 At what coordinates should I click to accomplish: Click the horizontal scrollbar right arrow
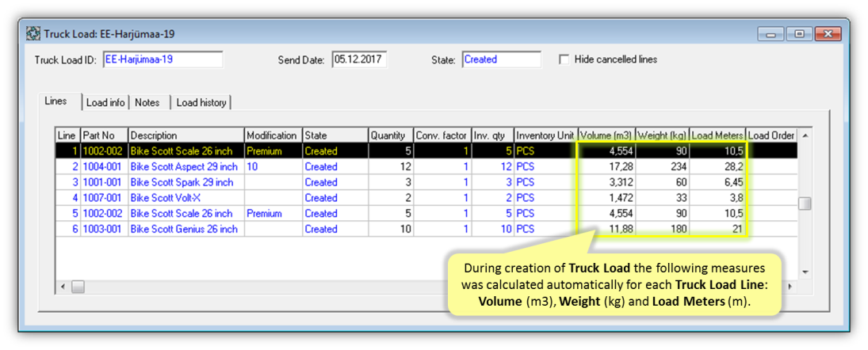point(790,287)
